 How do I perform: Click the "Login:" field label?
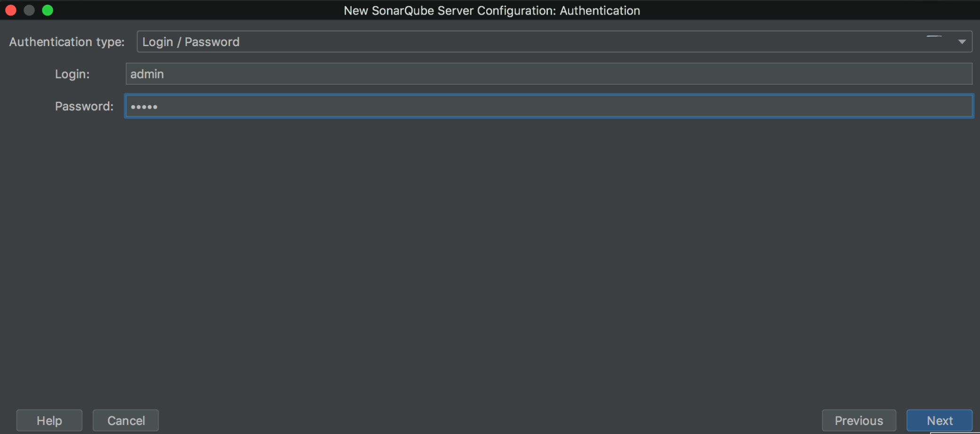pos(72,73)
